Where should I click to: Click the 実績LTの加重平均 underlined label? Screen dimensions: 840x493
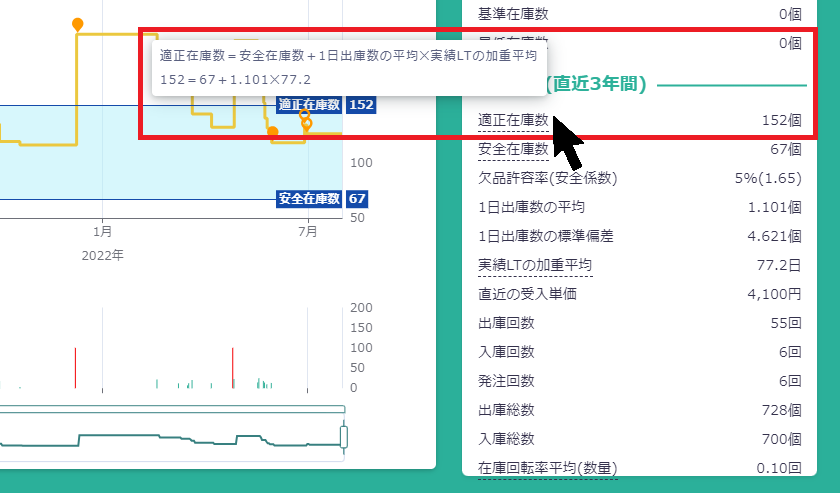click(535, 265)
